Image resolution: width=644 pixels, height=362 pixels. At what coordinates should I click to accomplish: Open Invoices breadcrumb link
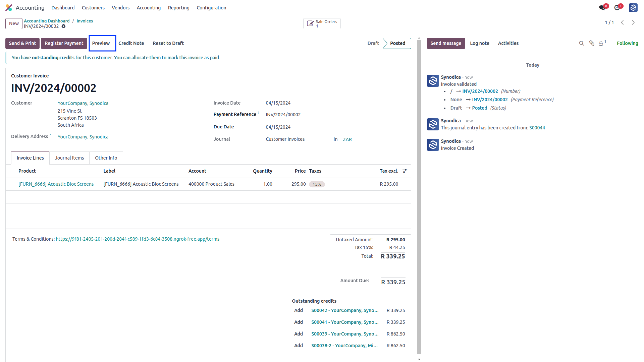(85, 21)
